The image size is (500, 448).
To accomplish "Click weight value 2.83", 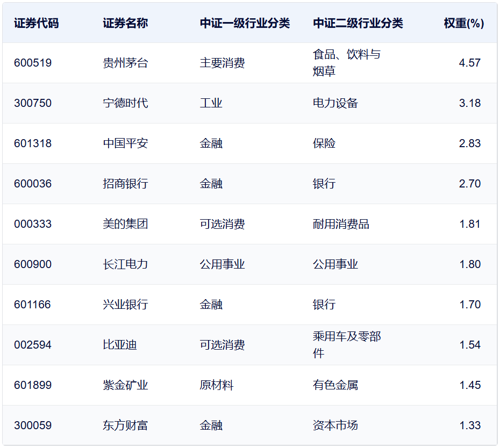I will pos(470,143).
